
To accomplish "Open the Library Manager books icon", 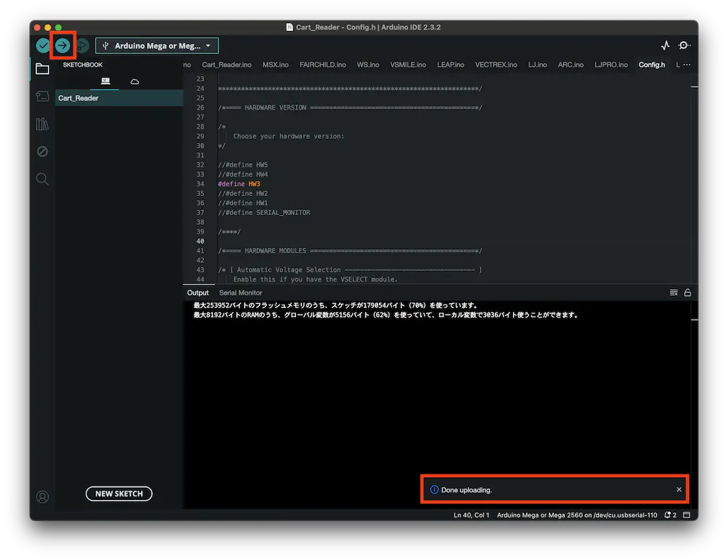I will pos(42,124).
